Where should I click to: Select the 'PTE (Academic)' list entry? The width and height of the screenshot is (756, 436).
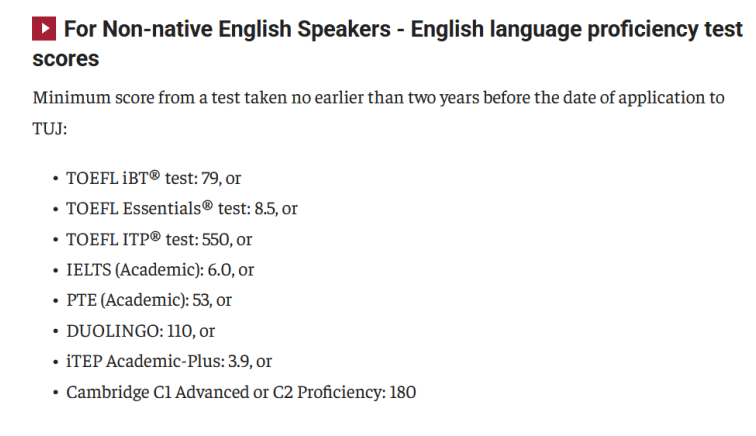pos(149,300)
